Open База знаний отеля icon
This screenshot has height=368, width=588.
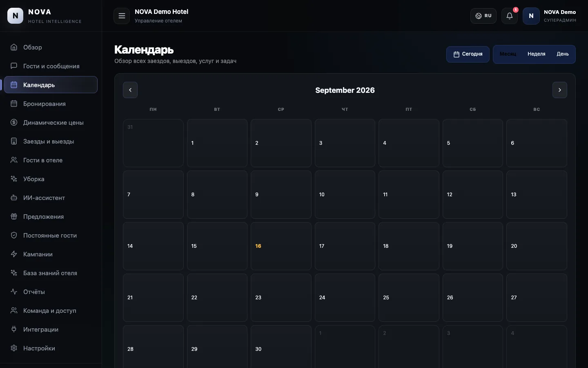[14, 273]
